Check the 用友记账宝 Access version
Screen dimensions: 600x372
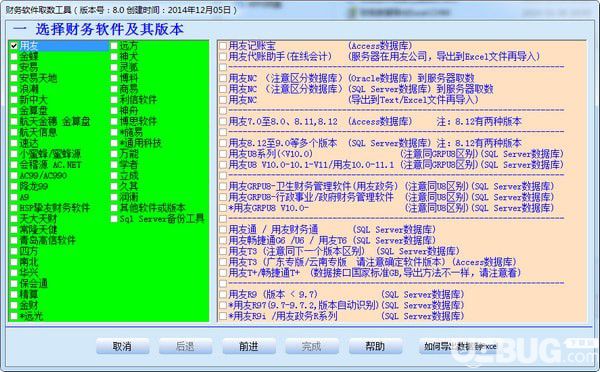[223, 46]
